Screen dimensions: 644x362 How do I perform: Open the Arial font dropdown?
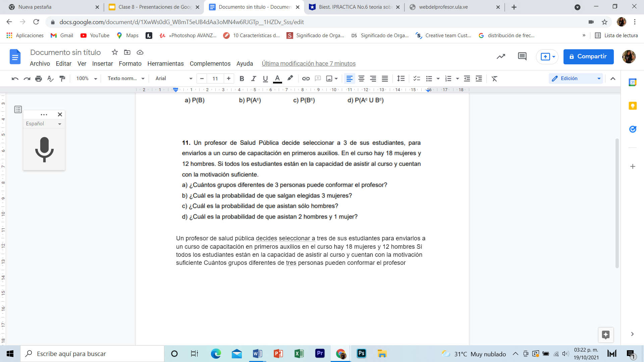[x=174, y=78]
